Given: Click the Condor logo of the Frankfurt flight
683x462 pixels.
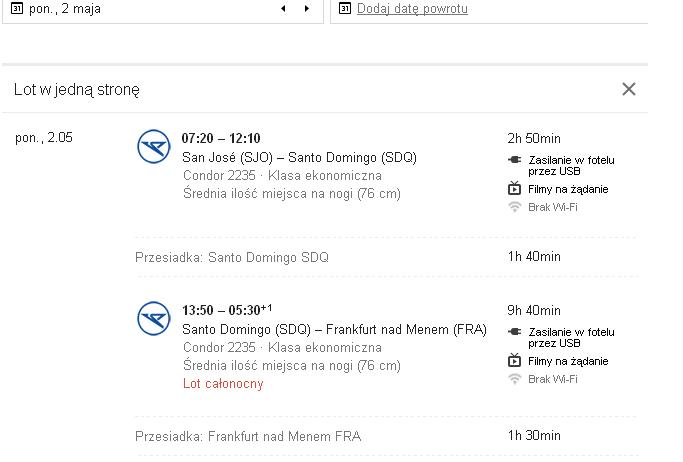Looking at the screenshot, I should pos(154,318).
